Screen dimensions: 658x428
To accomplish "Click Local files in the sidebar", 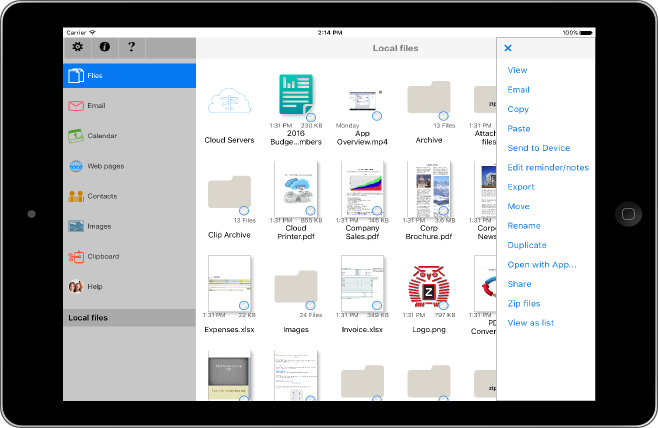I will click(x=129, y=318).
